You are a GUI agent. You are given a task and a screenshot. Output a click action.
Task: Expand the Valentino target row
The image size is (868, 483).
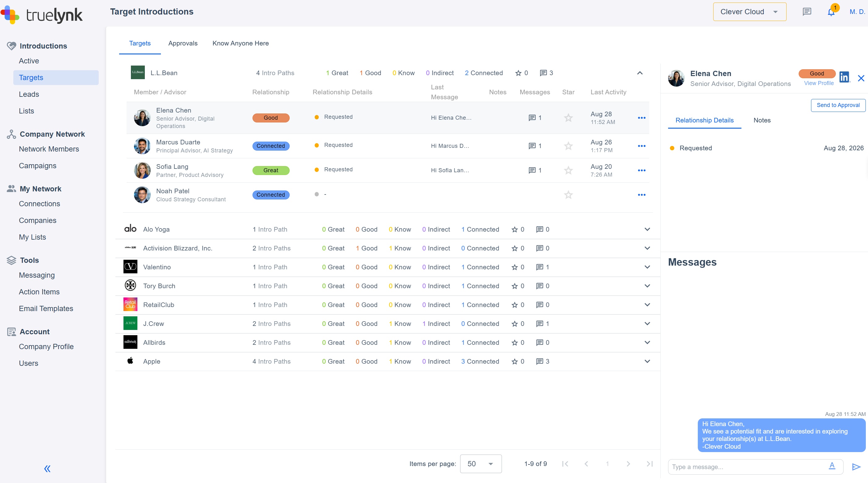tap(647, 267)
